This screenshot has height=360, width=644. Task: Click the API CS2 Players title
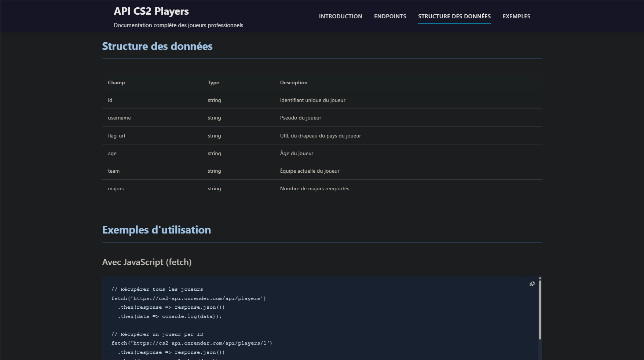[151, 11]
